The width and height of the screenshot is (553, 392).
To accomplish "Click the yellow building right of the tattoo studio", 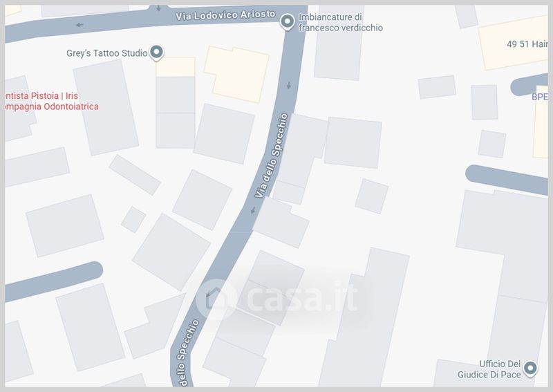I will 236,74.
